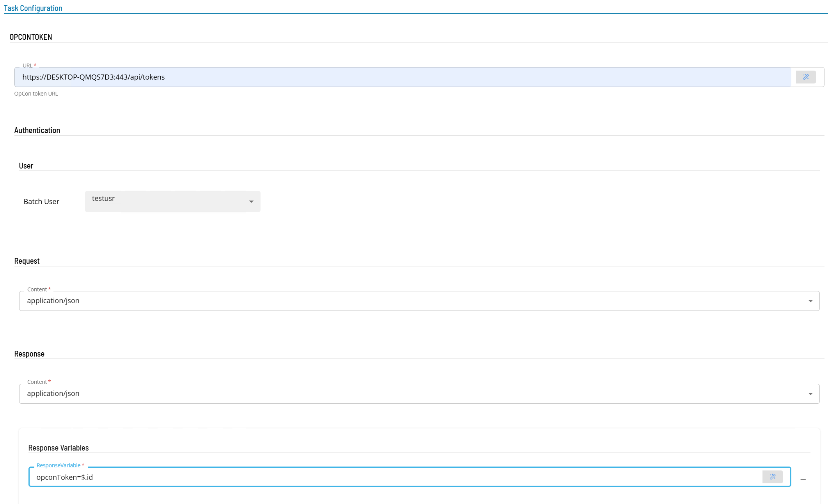Screen dimensions: 828x504
Task: Click the Task Configuration heading
Action: pyautogui.click(x=33, y=8)
